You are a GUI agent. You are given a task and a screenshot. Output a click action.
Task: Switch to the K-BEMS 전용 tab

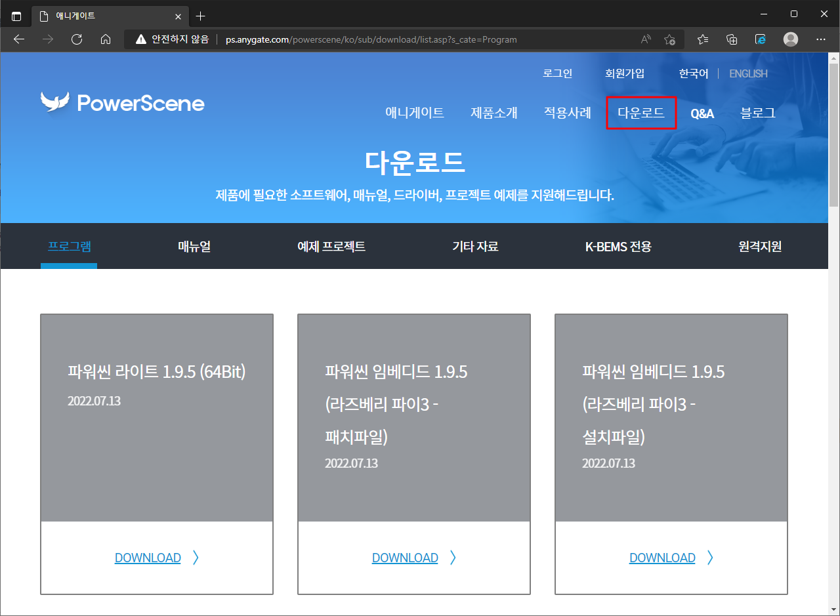click(x=618, y=247)
